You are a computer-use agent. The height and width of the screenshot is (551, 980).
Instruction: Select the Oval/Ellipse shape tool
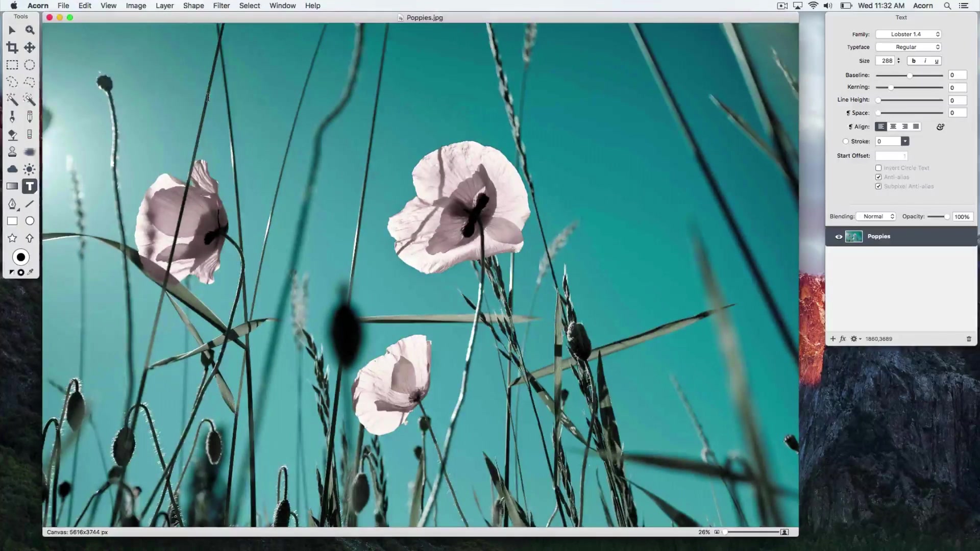[30, 221]
